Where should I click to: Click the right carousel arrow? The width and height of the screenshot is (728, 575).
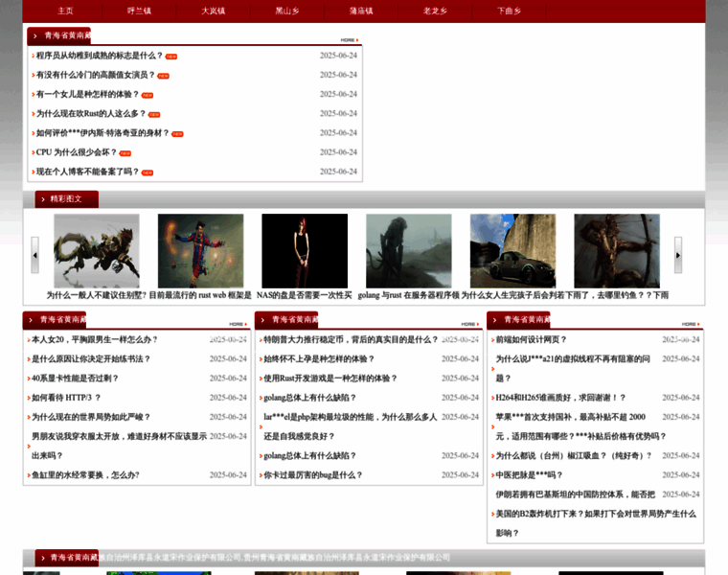point(678,255)
